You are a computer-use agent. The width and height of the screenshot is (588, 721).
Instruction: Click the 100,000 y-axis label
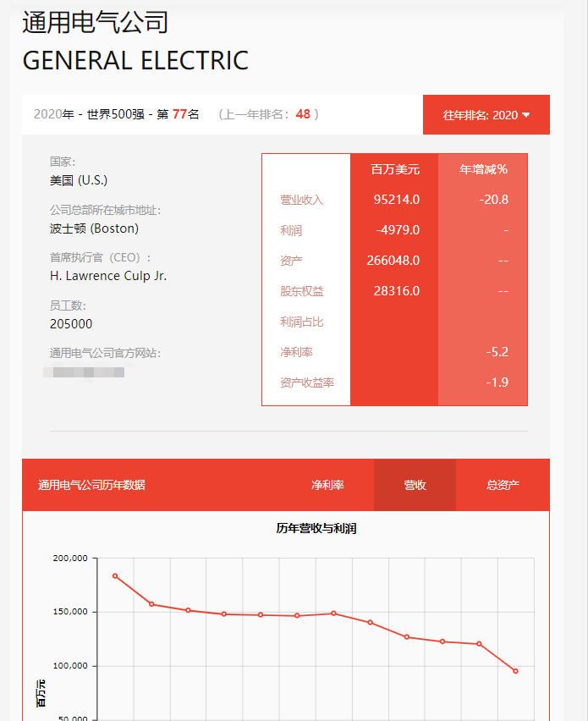pyautogui.click(x=70, y=666)
